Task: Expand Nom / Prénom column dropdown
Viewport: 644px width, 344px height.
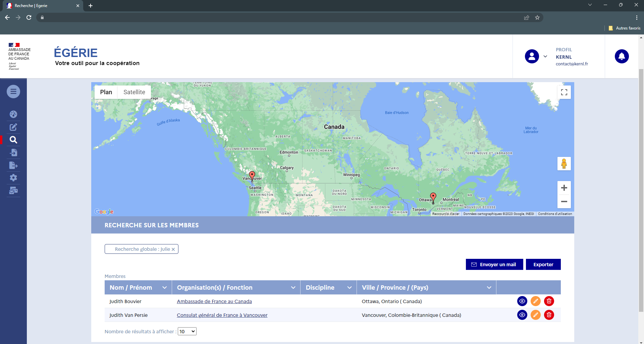Action: (x=164, y=288)
